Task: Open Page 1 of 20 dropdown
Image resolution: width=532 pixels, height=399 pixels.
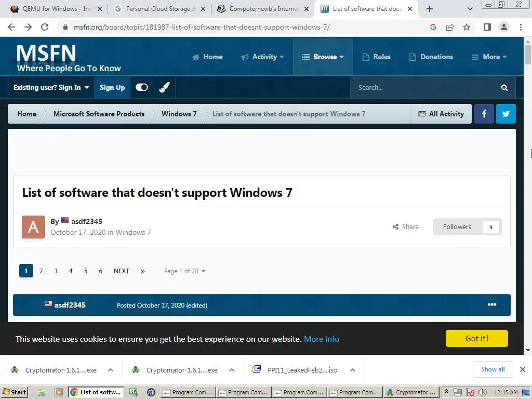Action: click(x=184, y=271)
